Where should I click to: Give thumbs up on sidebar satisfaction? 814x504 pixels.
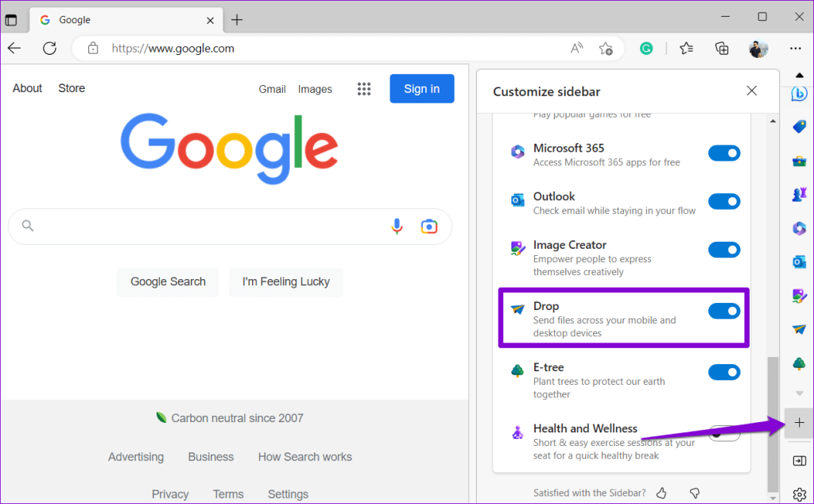point(661,493)
